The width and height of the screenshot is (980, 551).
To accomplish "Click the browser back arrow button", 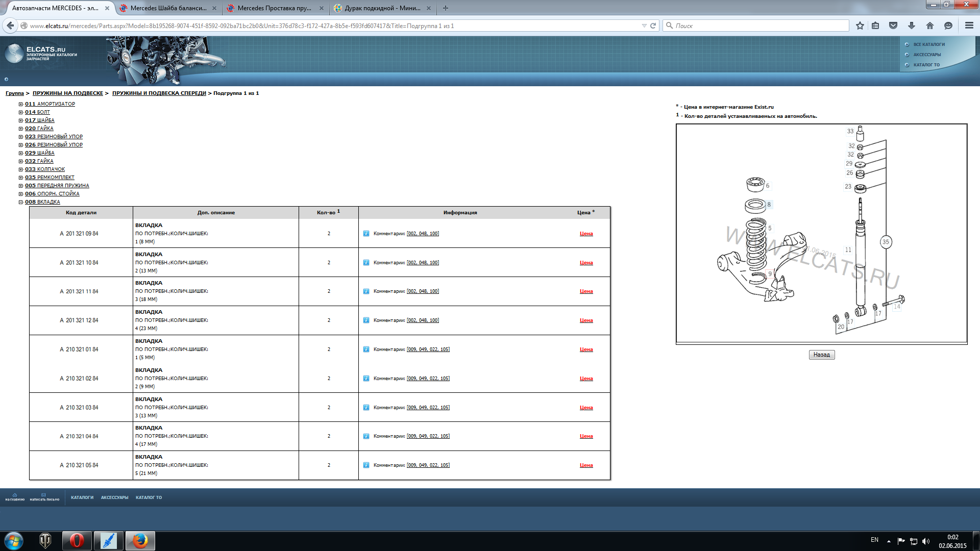I will 10,26.
